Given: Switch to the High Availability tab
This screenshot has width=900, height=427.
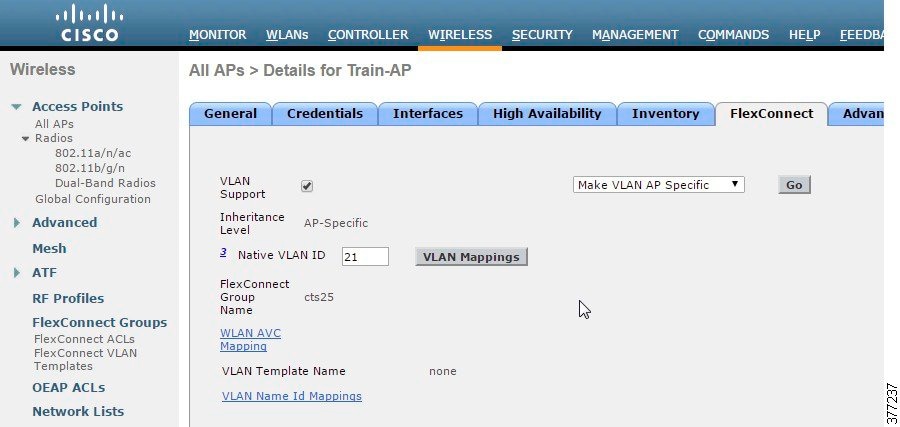Looking at the screenshot, I should [547, 114].
